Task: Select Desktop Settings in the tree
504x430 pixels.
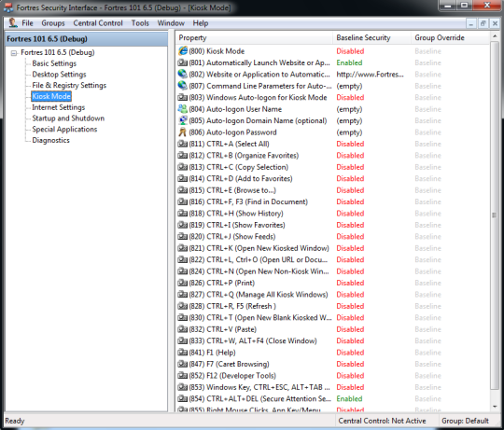Action: (x=59, y=75)
